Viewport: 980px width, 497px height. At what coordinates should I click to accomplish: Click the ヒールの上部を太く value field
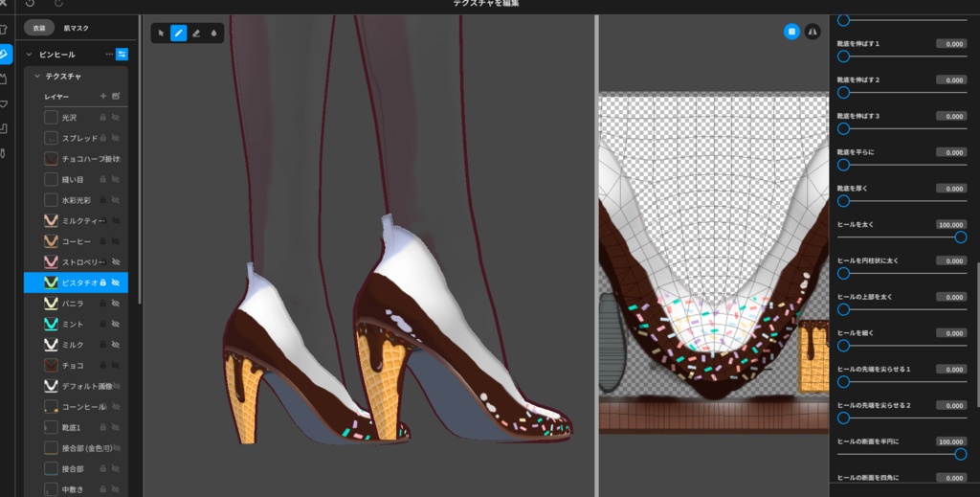click(x=951, y=297)
